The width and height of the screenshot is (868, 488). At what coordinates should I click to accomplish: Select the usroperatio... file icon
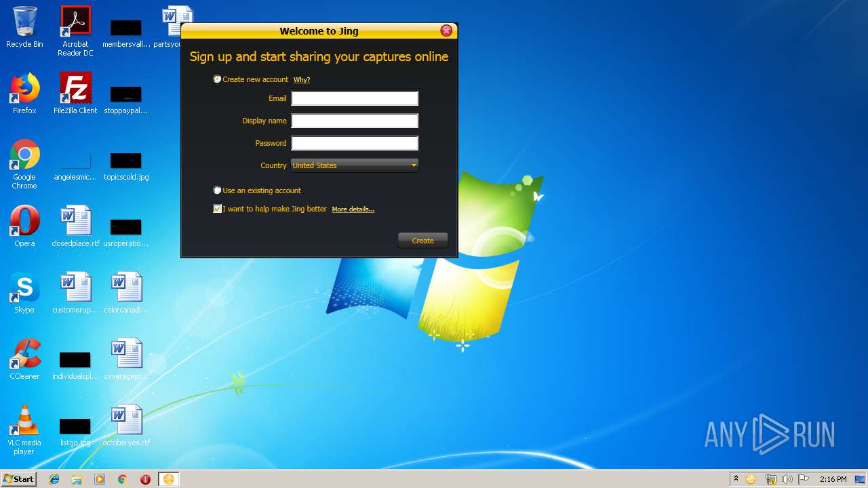(126, 233)
